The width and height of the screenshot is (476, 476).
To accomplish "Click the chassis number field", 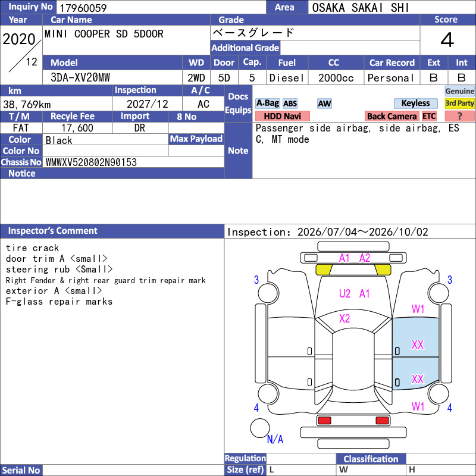I will tap(133, 162).
